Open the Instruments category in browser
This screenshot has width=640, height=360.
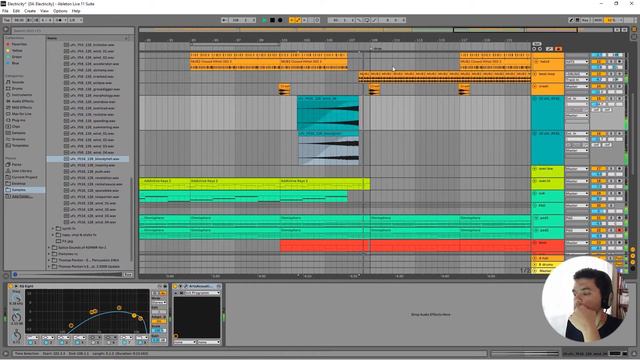point(21,95)
